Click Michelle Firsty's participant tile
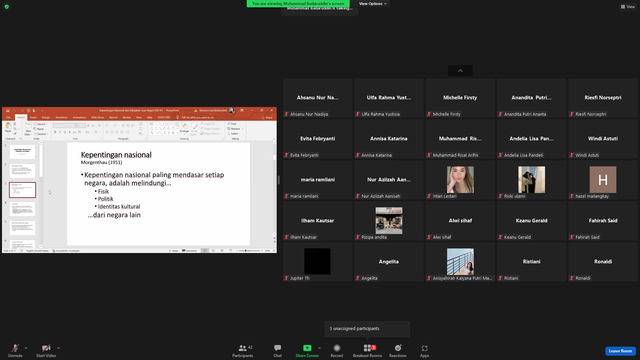 460,98
